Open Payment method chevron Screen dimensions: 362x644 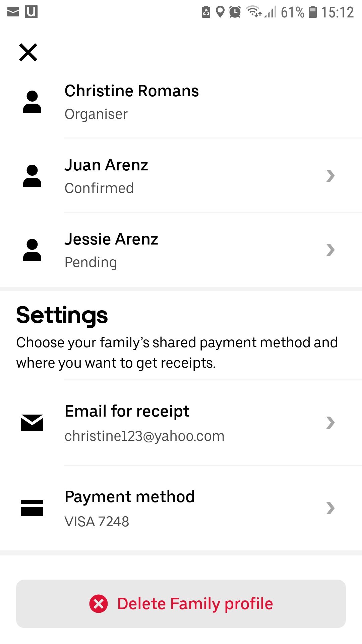330,508
